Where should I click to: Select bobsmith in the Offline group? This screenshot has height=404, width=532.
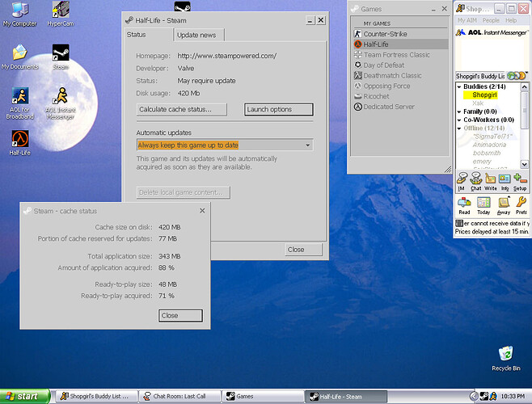487,153
